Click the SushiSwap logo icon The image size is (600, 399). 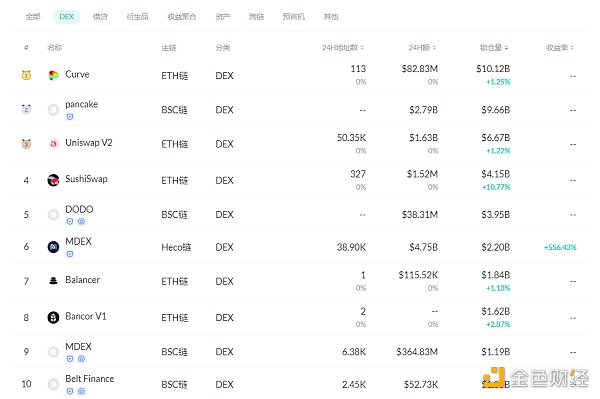[x=53, y=180]
